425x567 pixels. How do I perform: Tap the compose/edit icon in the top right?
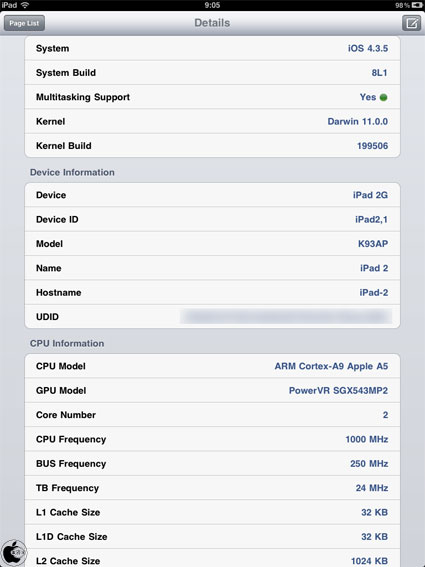(412, 23)
